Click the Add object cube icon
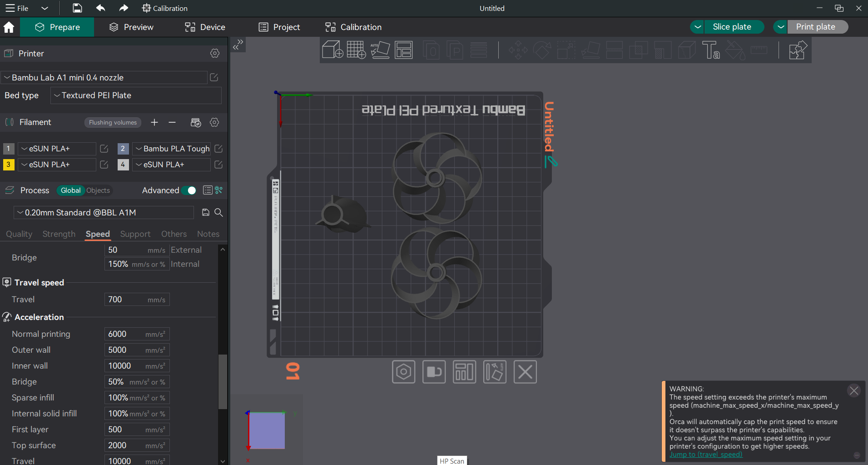The width and height of the screenshot is (868, 465). tap(332, 50)
